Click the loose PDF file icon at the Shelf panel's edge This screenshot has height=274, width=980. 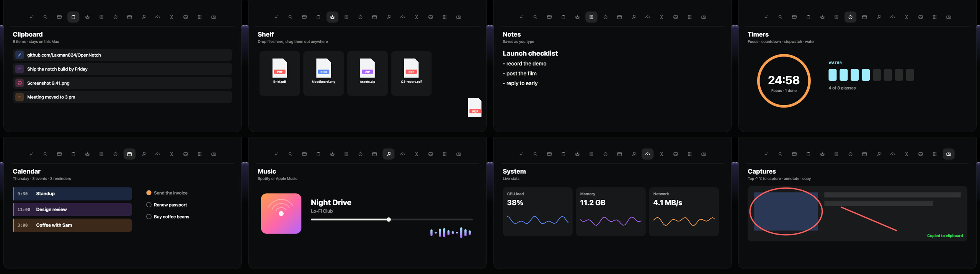474,108
